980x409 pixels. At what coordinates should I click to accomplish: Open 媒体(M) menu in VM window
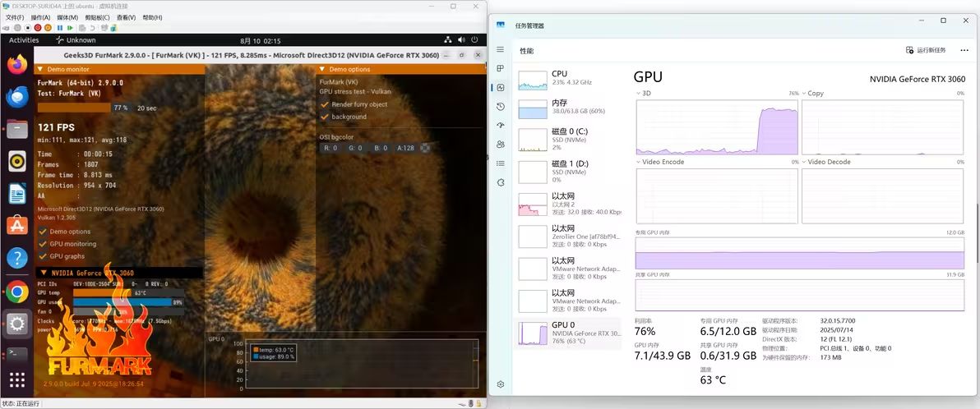(x=67, y=17)
